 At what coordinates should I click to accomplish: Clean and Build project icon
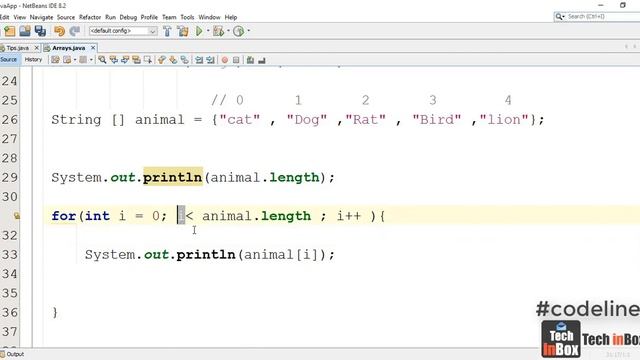[182, 31]
